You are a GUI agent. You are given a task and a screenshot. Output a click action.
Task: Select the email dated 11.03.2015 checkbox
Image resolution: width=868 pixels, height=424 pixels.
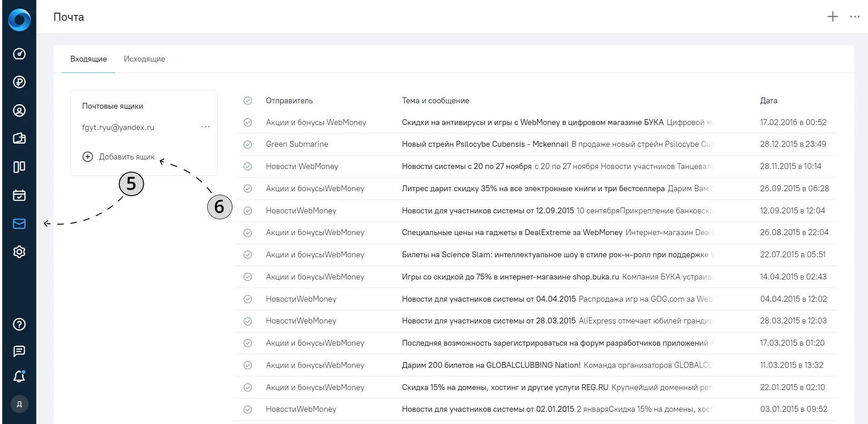pyautogui.click(x=248, y=365)
